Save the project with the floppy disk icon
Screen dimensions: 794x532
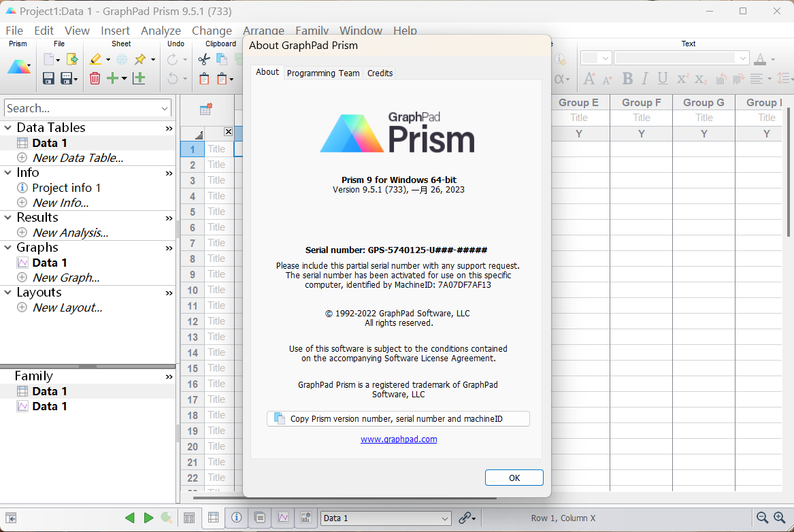point(48,78)
